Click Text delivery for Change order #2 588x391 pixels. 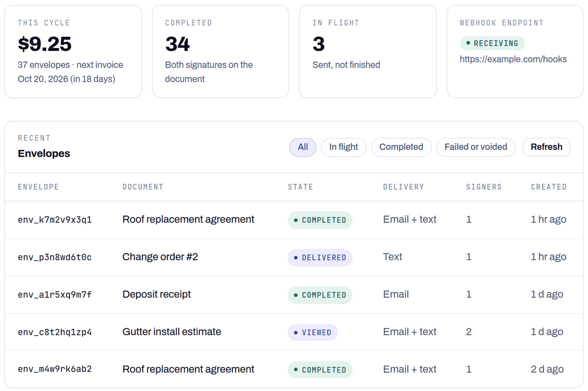[x=392, y=257]
